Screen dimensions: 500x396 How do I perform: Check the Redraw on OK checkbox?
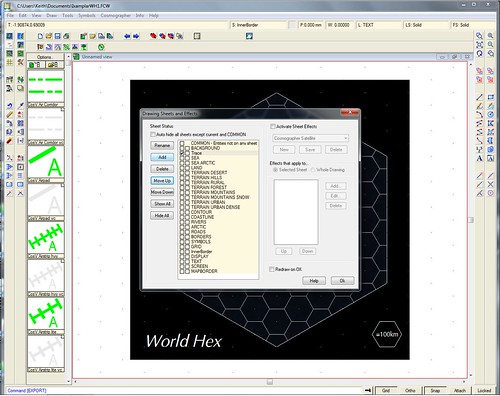[x=272, y=269]
